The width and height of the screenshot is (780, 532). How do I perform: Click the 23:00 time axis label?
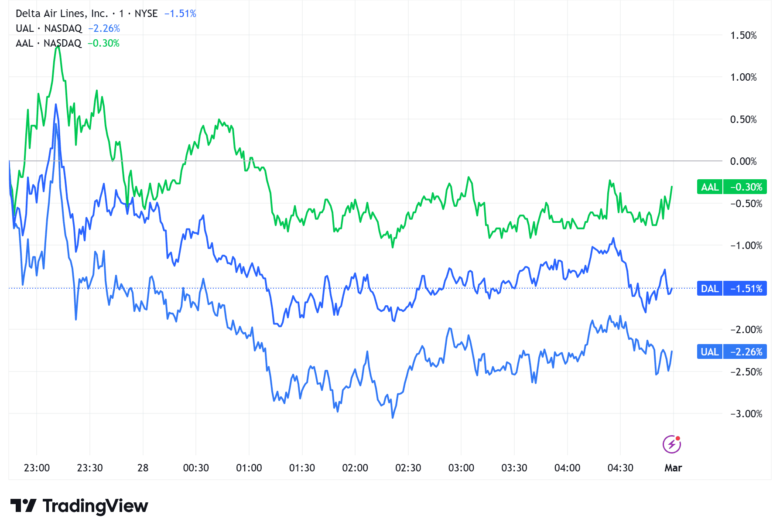tap(37, 468)
